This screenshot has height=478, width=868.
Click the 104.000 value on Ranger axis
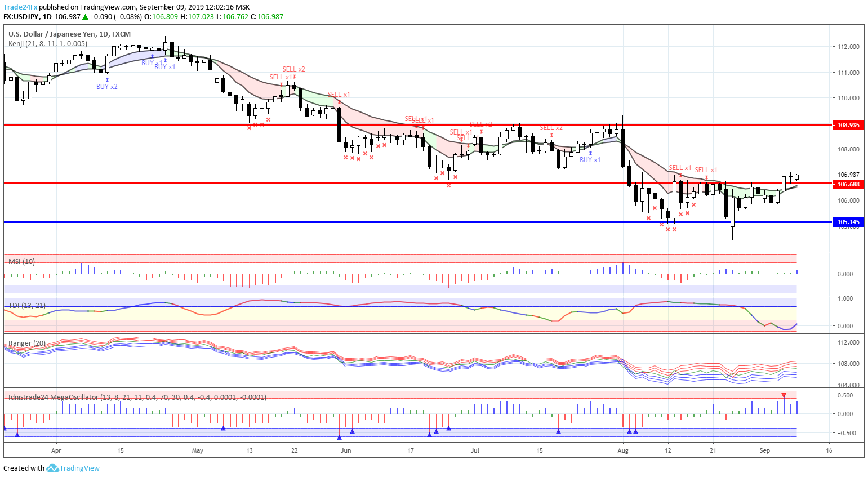(848, 385)
